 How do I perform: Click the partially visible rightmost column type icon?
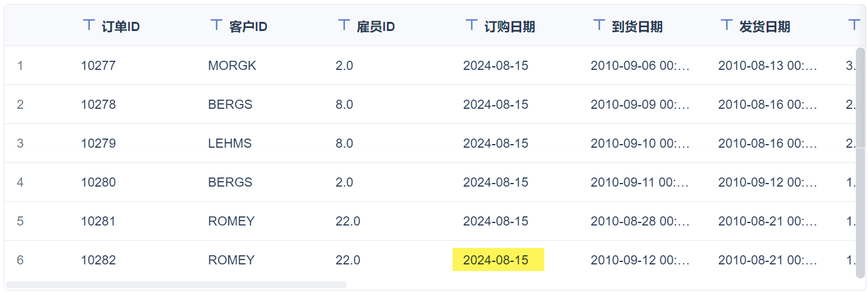[x=854, y=25]
